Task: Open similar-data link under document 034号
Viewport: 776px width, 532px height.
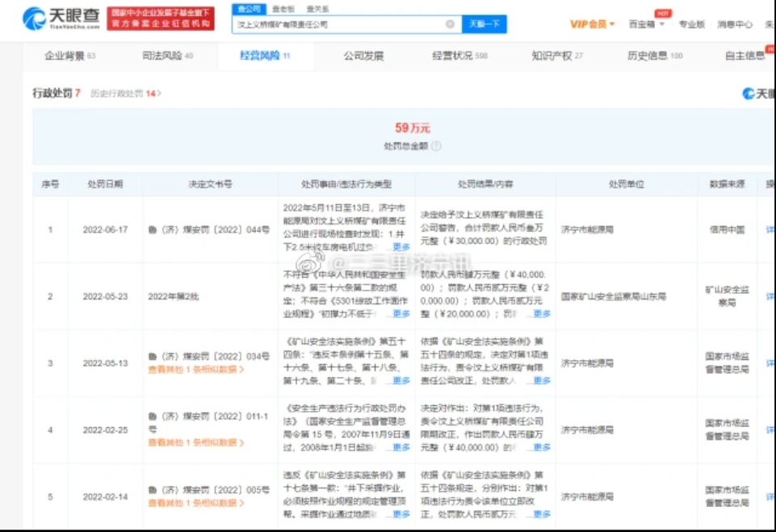Action: (x=196, y=369)
